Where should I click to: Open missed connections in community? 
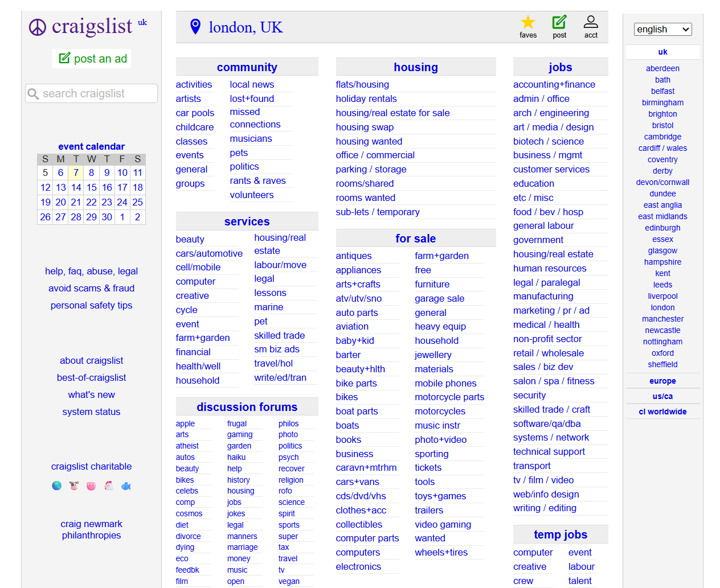click(255, 118)
